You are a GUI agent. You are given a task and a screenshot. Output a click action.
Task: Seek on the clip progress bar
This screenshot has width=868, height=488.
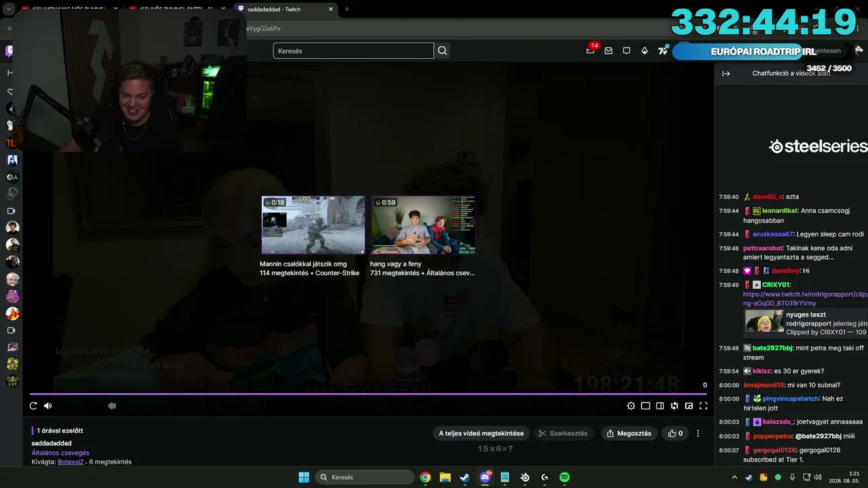tap(369, 394)
